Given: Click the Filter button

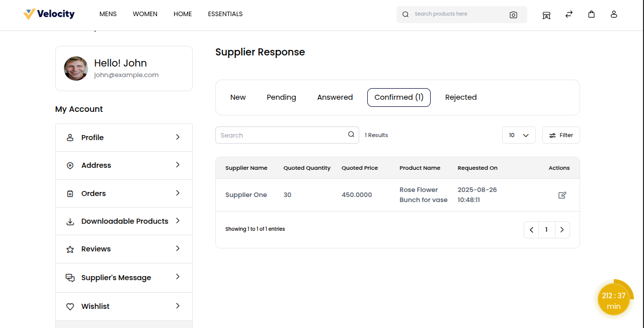Looking at the screenshot, I should (561, 135).
